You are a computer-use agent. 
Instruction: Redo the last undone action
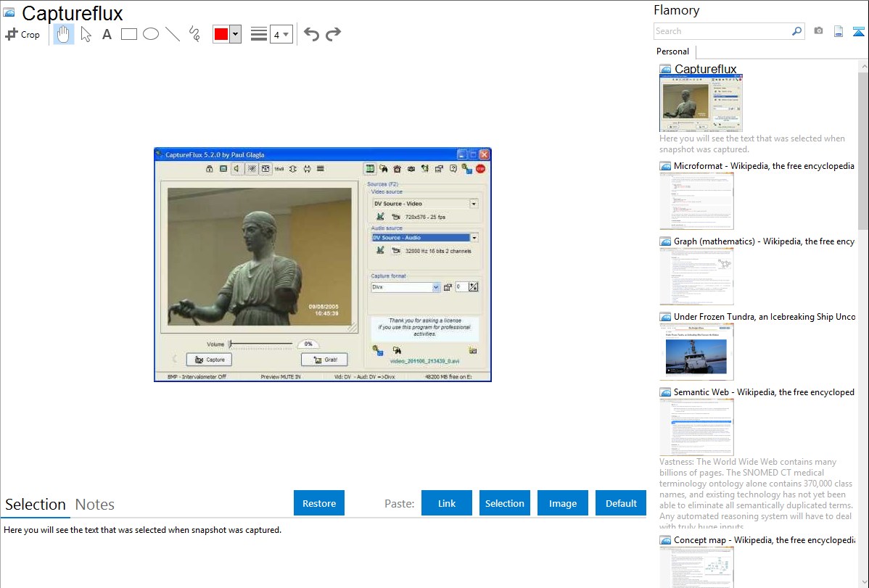click(333, 34)
